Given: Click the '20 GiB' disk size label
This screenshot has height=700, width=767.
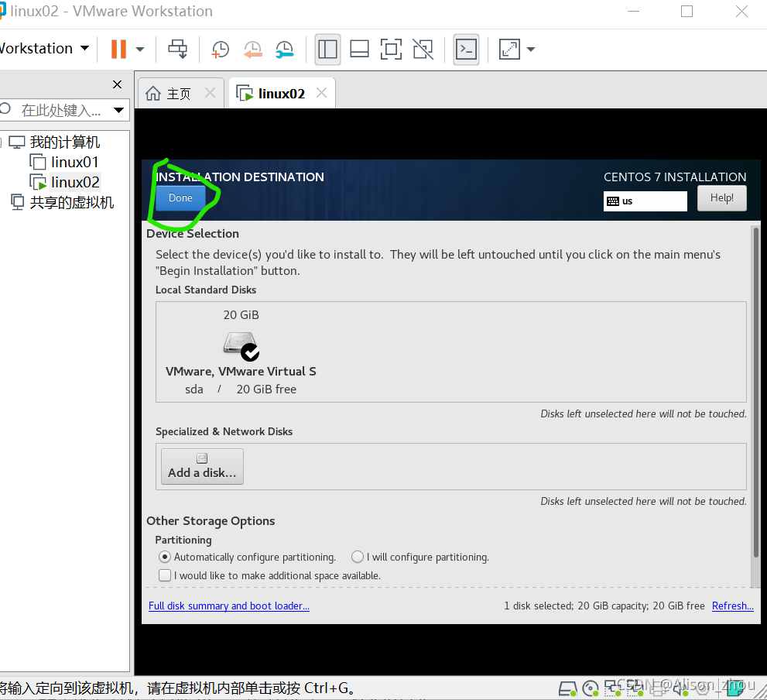Looking at the screenshot, I should coord(241,314).
